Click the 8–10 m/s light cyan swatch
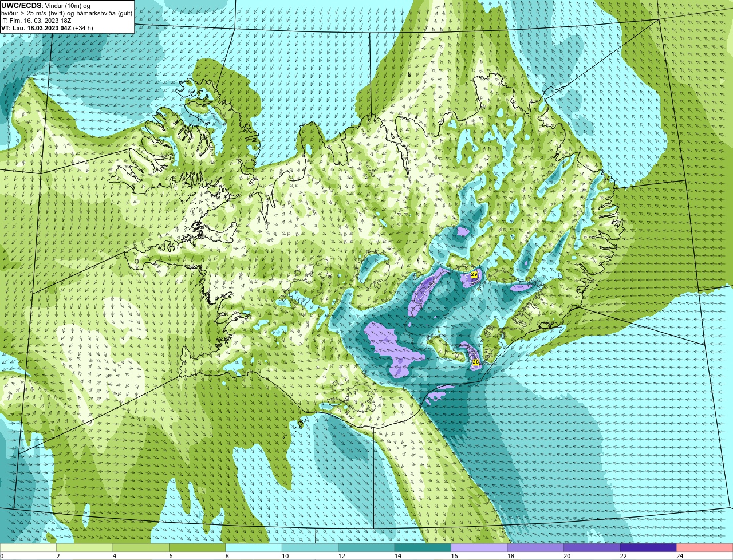The width and height of the screenshot is (733, 560). [254, 548]
